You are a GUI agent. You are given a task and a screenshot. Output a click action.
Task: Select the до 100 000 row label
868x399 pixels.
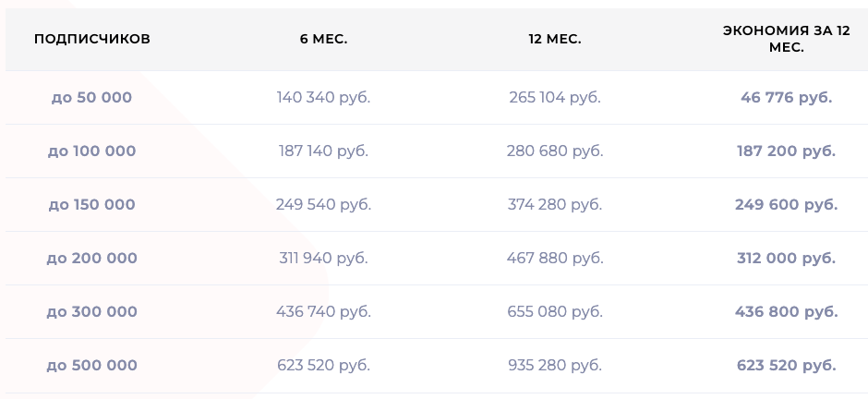tap(92, 151)
